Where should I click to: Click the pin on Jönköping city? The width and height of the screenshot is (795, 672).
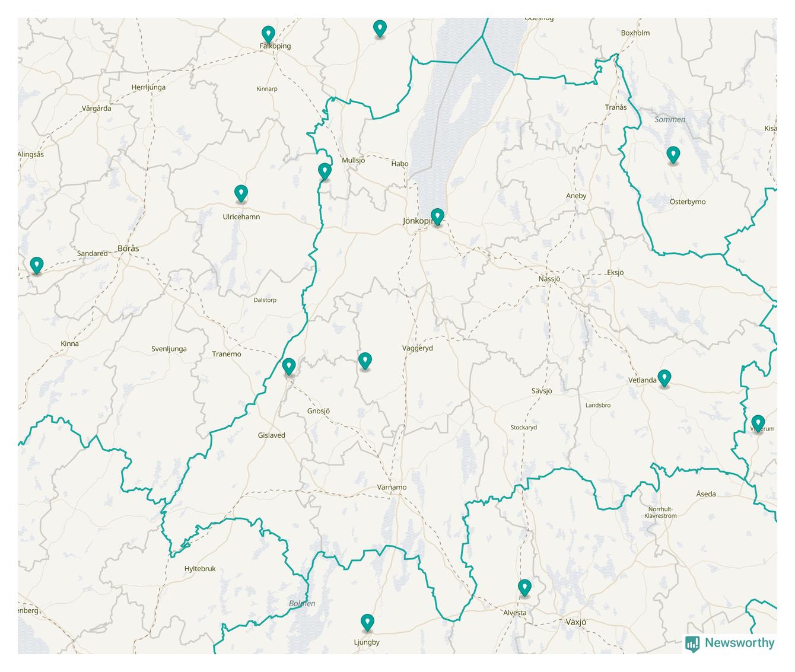click(437, 216)
